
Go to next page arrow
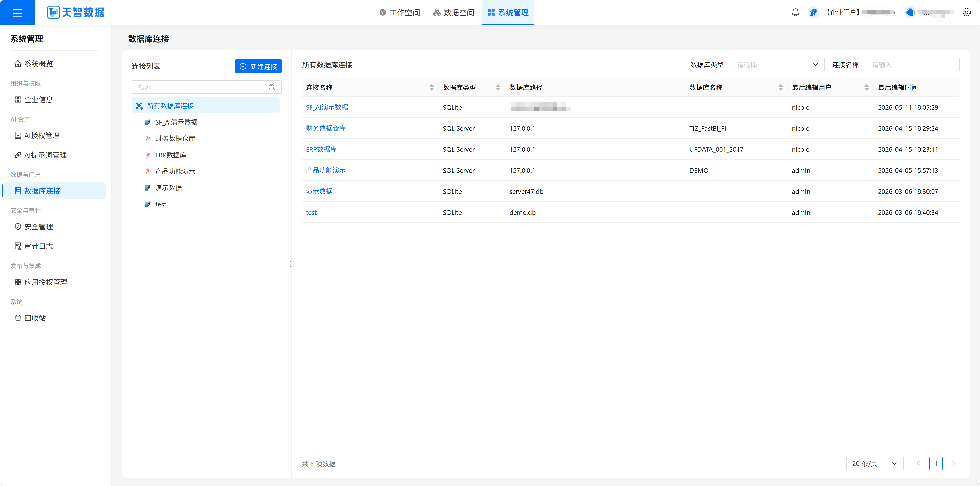(953, 463)
